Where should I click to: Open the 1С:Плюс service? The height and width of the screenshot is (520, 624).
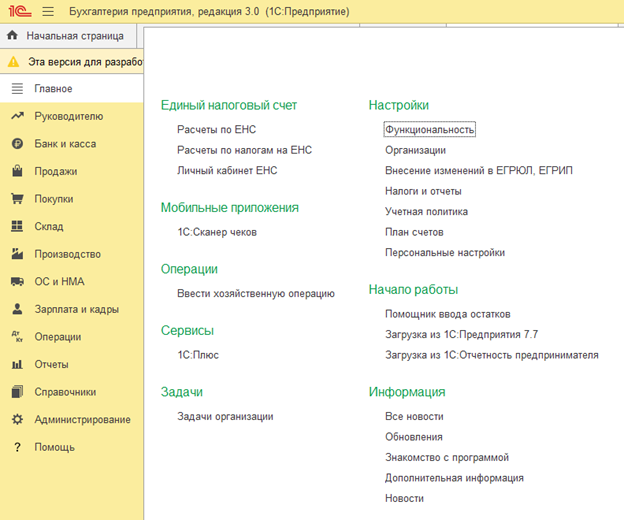198,355
